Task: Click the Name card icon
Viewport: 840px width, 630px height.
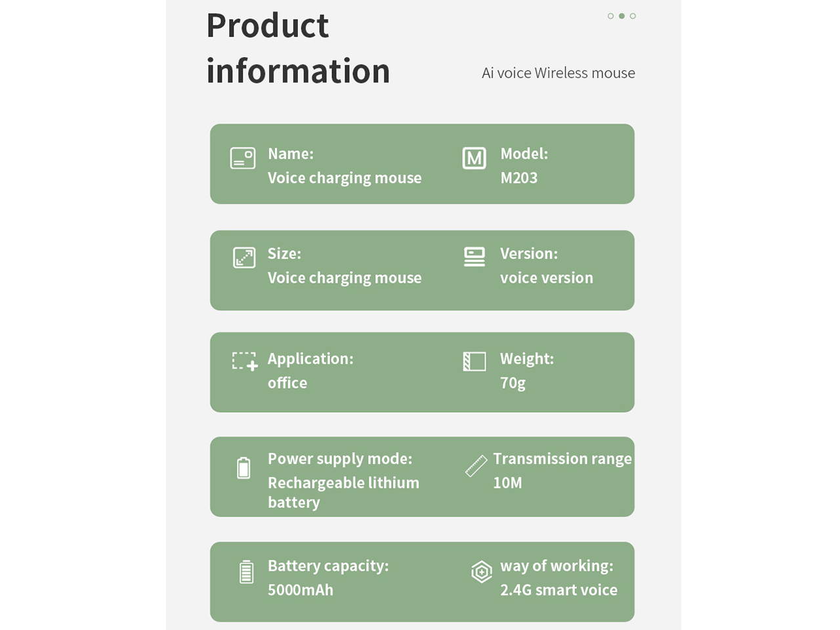Action: 243,158
